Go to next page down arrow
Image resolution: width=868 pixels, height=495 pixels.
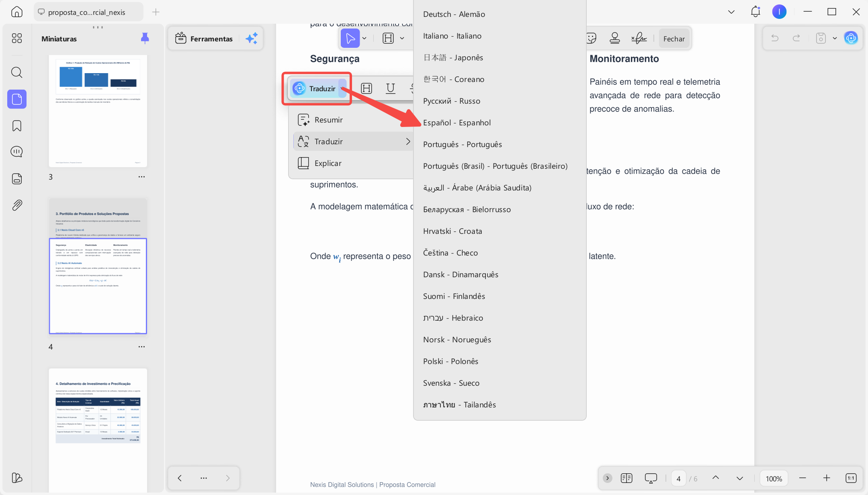tap(739, 478)
